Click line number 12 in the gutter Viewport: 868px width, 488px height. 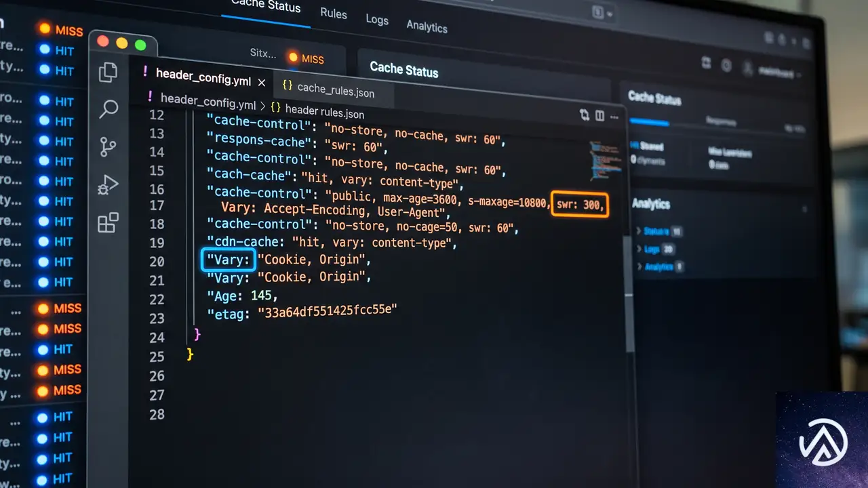click(x=156, y=115)
